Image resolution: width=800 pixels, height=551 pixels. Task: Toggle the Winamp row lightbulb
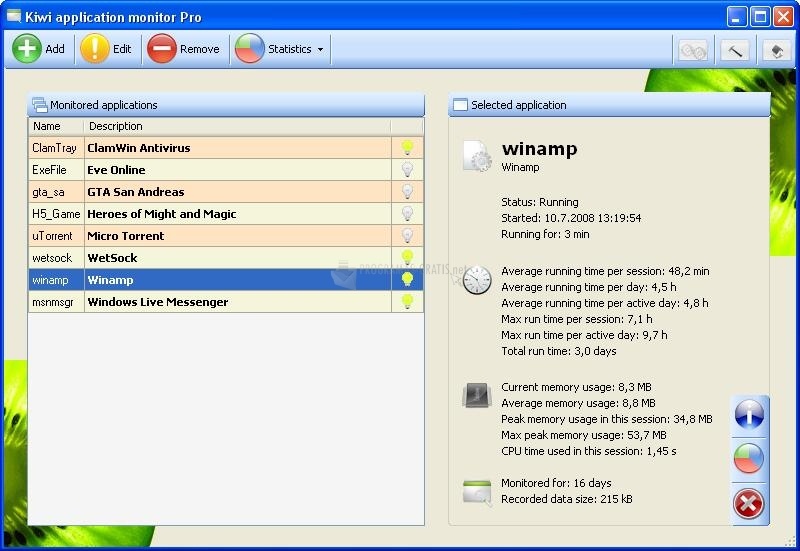407,279
